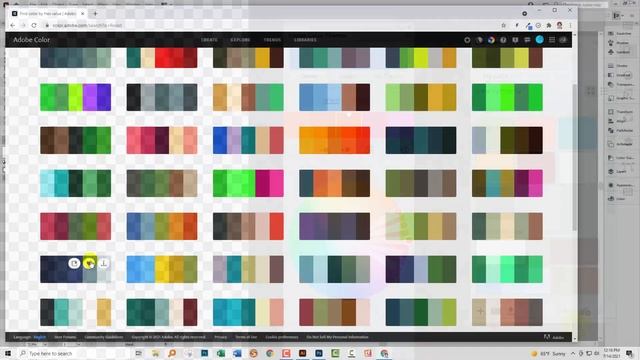
Task: Open the Brushes panel in Illustrator window
Action: coord(619,43)
